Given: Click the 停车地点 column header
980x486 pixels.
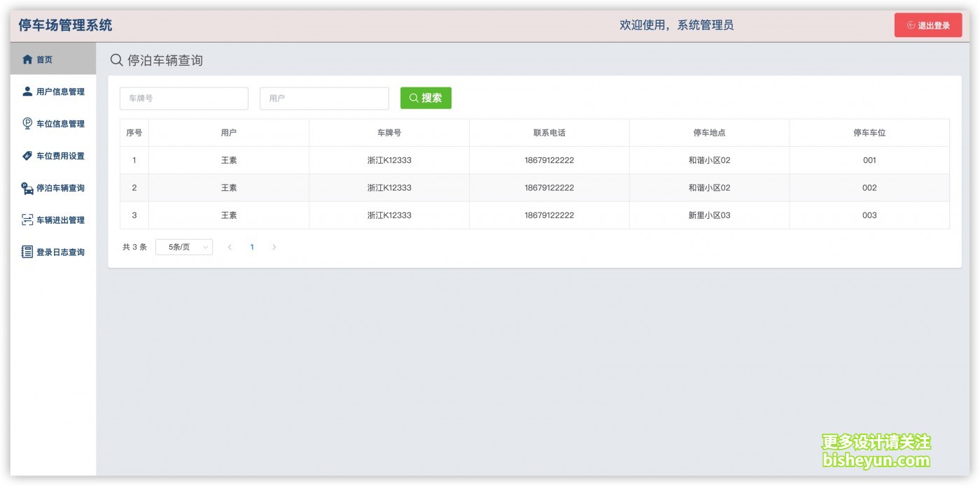Looking at the screenshot, I should point(709,133).
